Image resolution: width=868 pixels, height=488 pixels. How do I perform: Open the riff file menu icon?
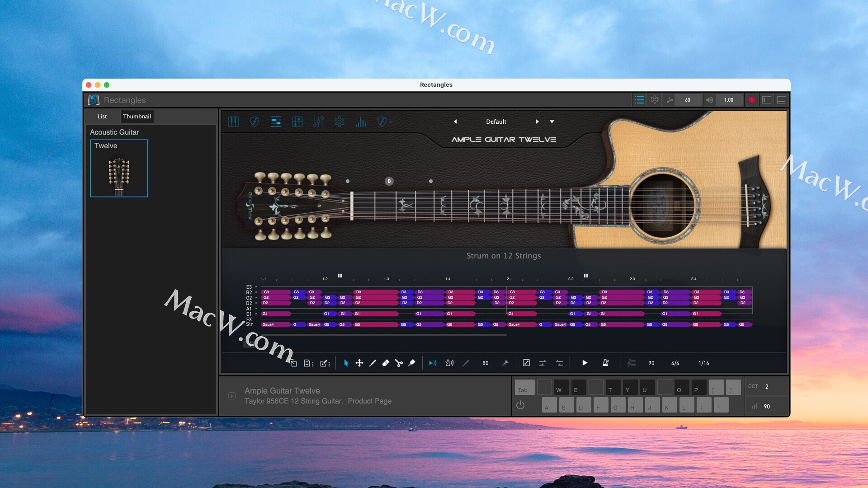(x=309, y=363)
